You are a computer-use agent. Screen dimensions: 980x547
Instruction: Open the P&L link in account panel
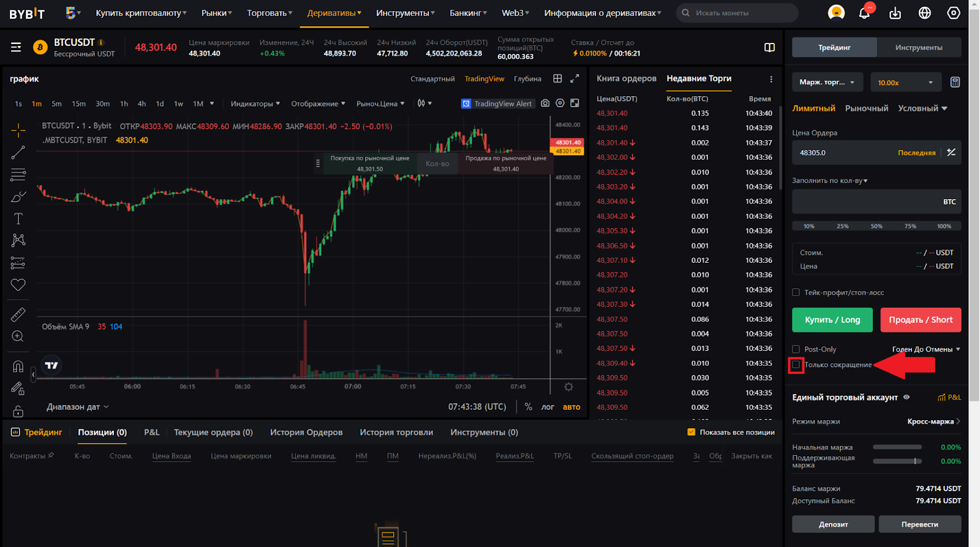949,398
